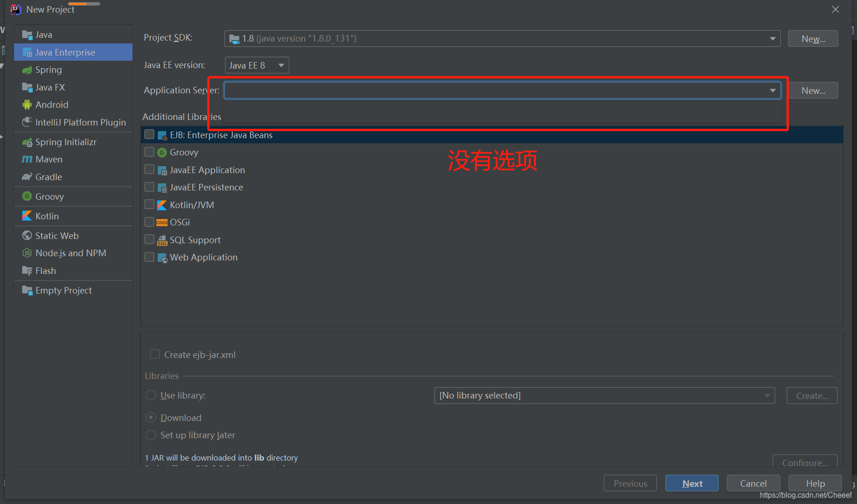857x504 pixels.
Task: Click the Empty Project folder icon
Action: (27, 290)
